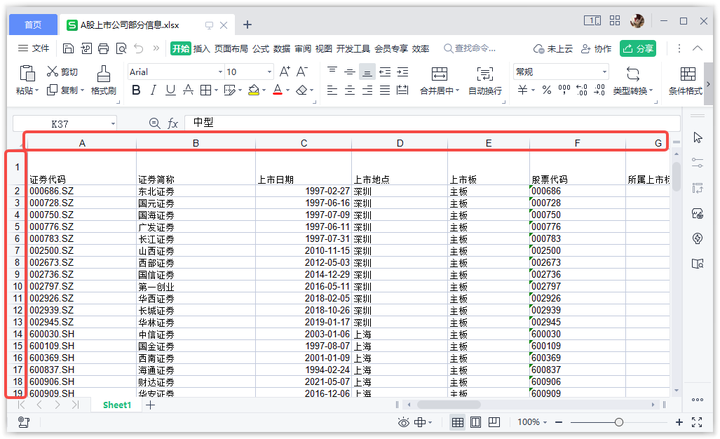Align text to bottom
The height and width of the screenshot is (439, 720).
click(367, 72)
